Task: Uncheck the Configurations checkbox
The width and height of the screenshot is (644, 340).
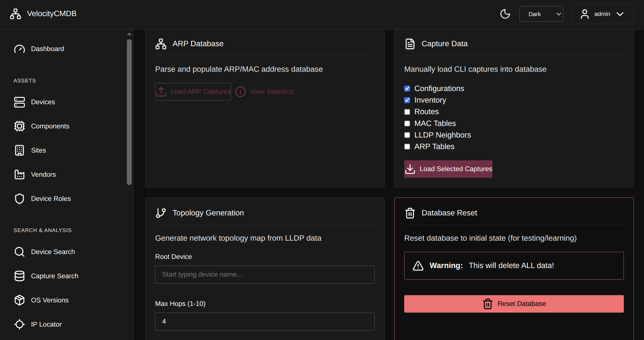Action: pos(407,89)
